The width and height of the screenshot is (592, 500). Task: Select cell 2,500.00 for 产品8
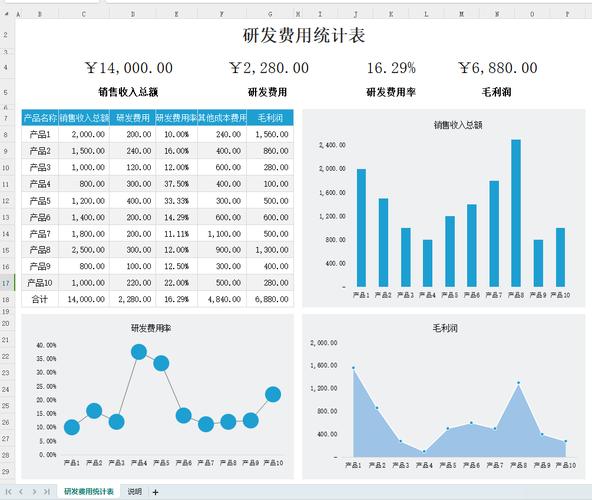84,250
